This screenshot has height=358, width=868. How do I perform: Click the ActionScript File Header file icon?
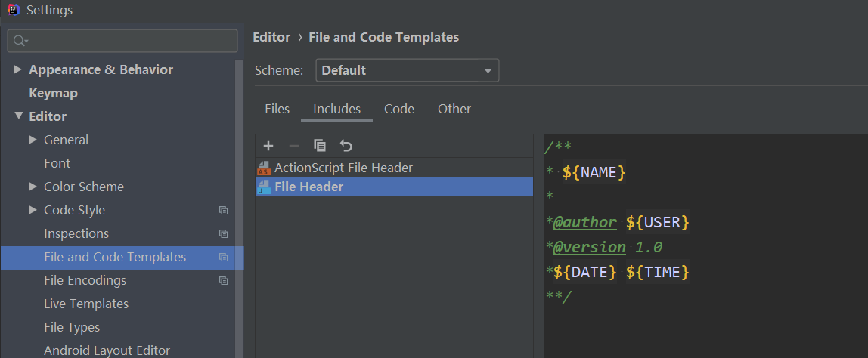(264, 168)
